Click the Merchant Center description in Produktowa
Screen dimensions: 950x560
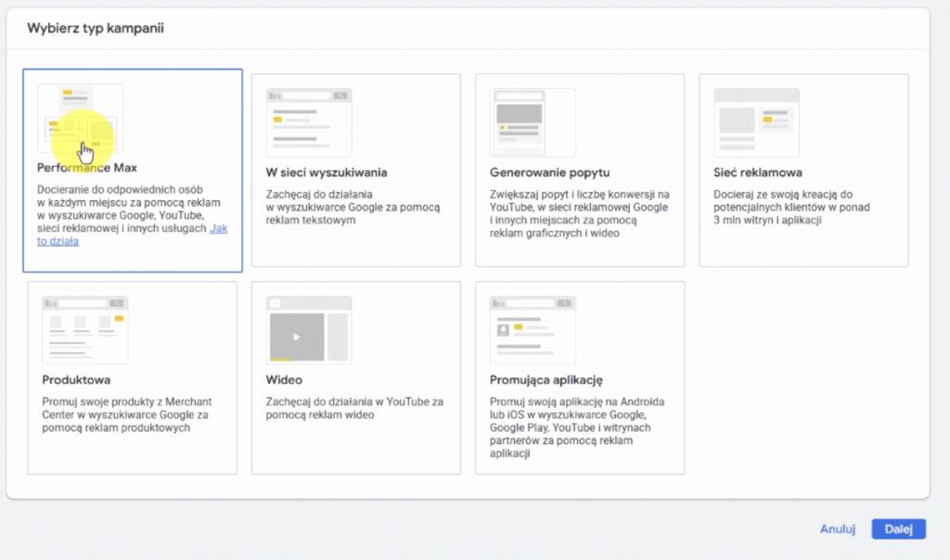coord(127,414)
